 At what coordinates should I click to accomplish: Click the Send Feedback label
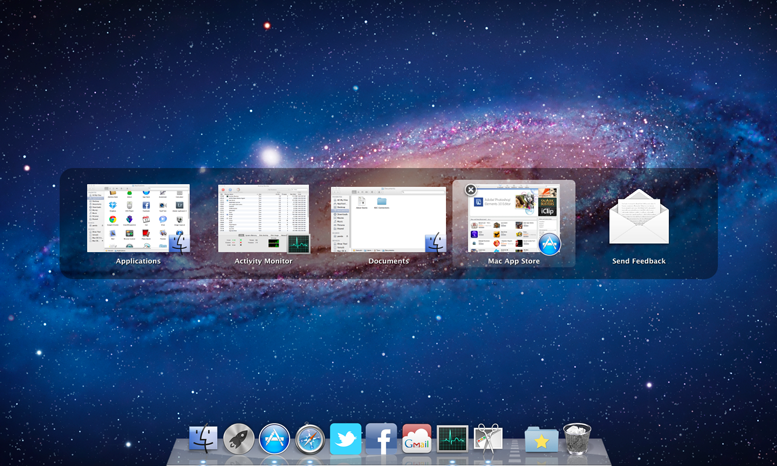(639, 261)
